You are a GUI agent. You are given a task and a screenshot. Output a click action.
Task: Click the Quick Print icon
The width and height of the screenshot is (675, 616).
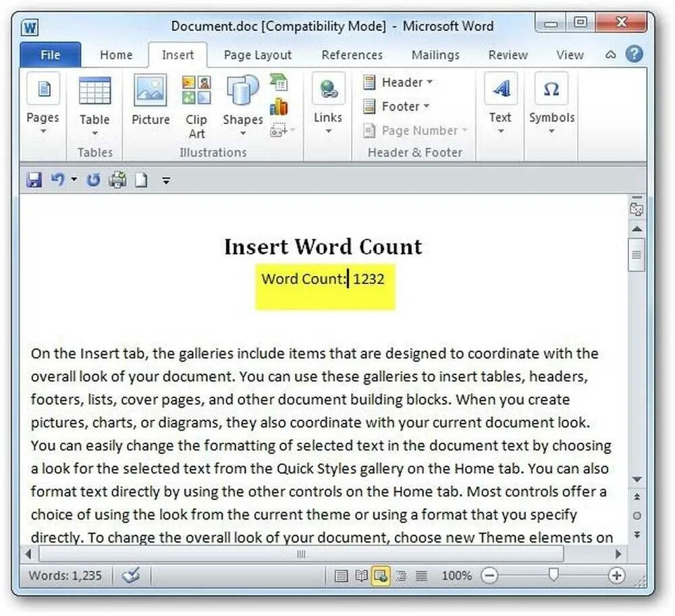tap(117, 180)
